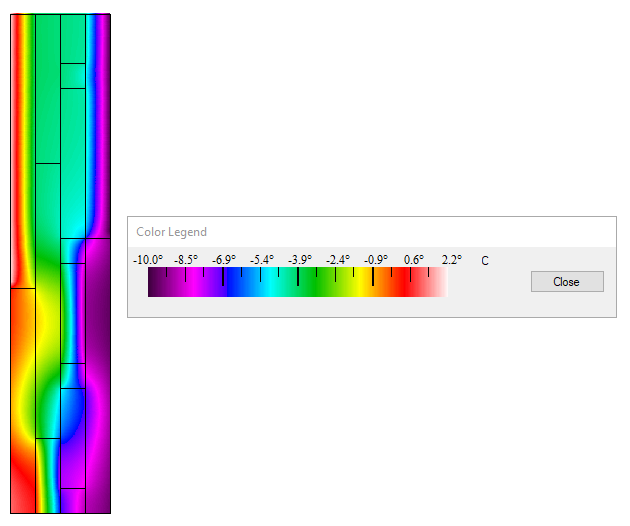The image size is (630, 526).
Task: Select the -5.4° legend label
Action: pyautogui.click(x=261, y=260)
